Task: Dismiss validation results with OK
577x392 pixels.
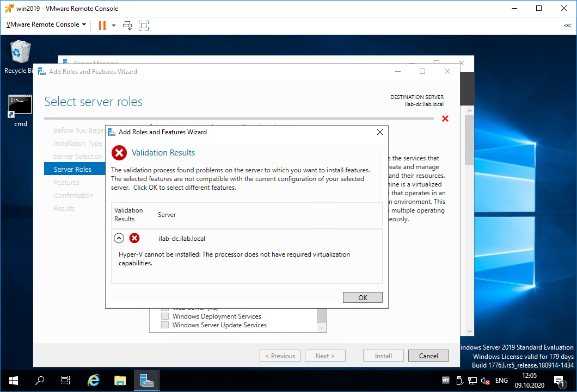Action: [363, 297]
